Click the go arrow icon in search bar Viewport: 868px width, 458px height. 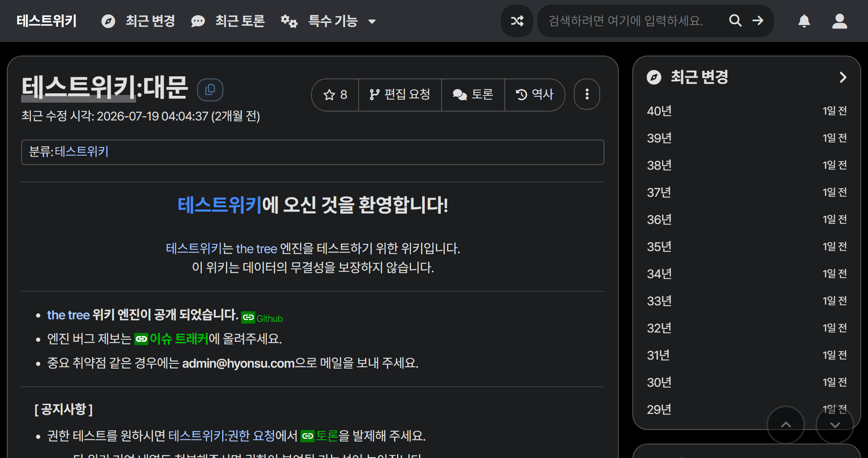758,21
